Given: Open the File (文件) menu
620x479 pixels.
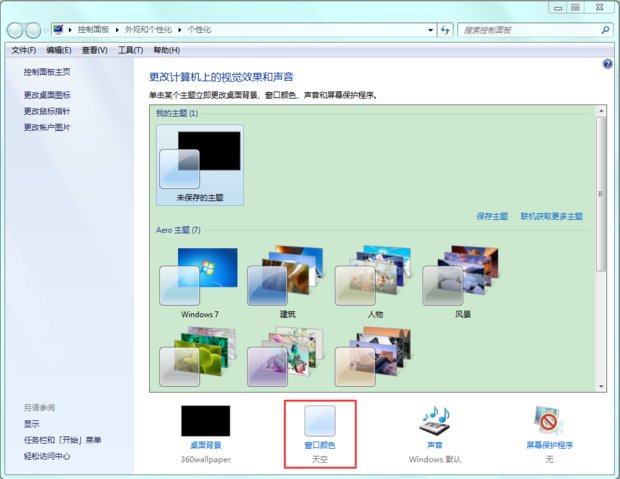Looking at the screenshot, I should click(x=24, y=50).
